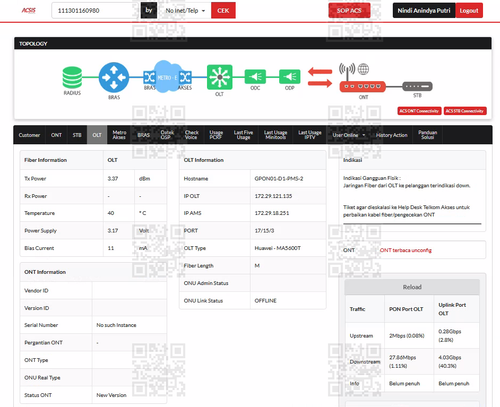Viewport: 500px width, 407px height.
Task: Click the Logout button
Action: click(469, 10)
